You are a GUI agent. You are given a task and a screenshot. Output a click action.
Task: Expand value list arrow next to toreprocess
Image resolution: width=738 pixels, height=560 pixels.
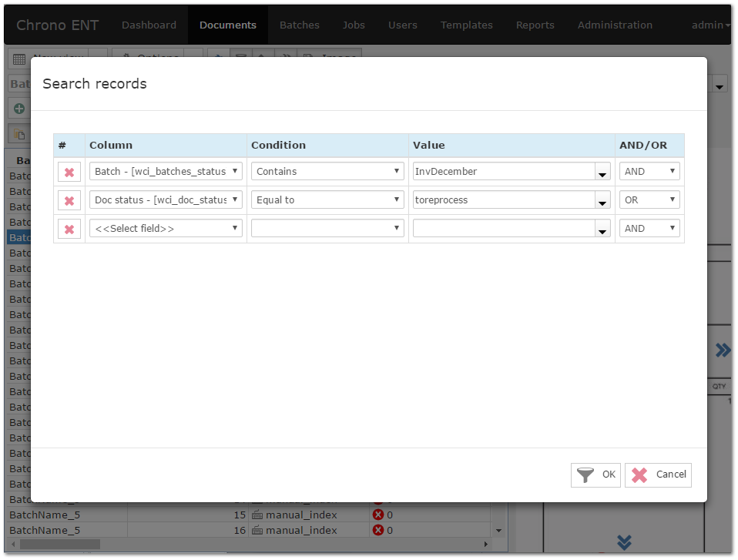(x=602, y=201)
